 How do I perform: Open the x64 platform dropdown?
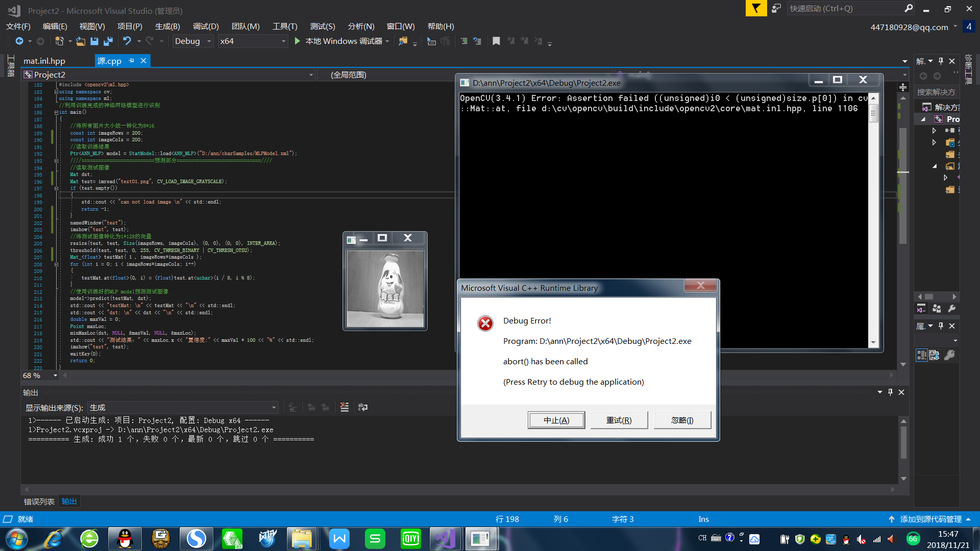point(283,41)
